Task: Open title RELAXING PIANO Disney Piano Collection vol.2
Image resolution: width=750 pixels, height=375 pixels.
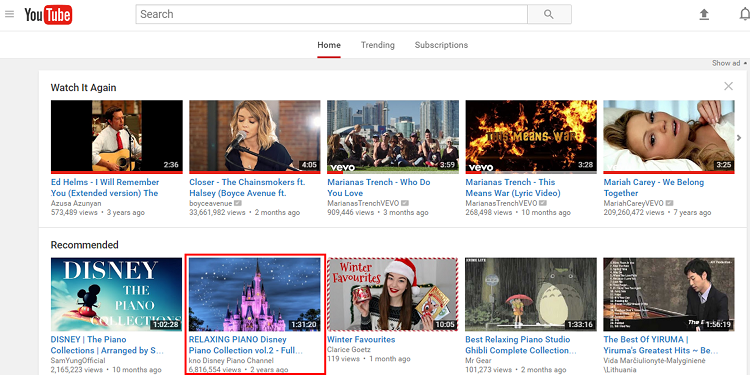Action: 246,345
